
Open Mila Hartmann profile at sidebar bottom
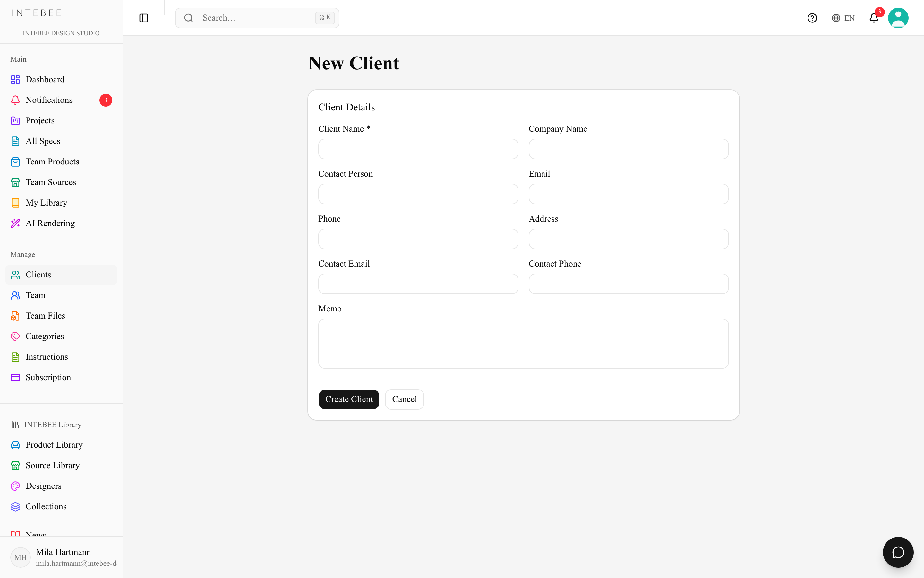point(61,557)
